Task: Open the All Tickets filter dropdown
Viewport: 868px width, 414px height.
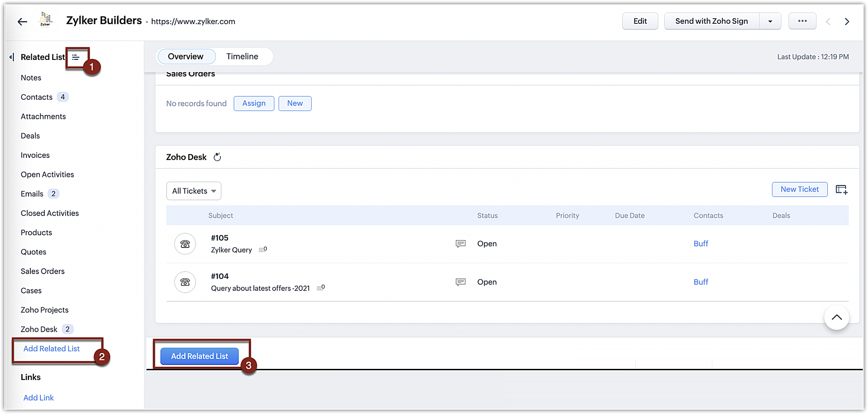Action: [x=194, y=191]
